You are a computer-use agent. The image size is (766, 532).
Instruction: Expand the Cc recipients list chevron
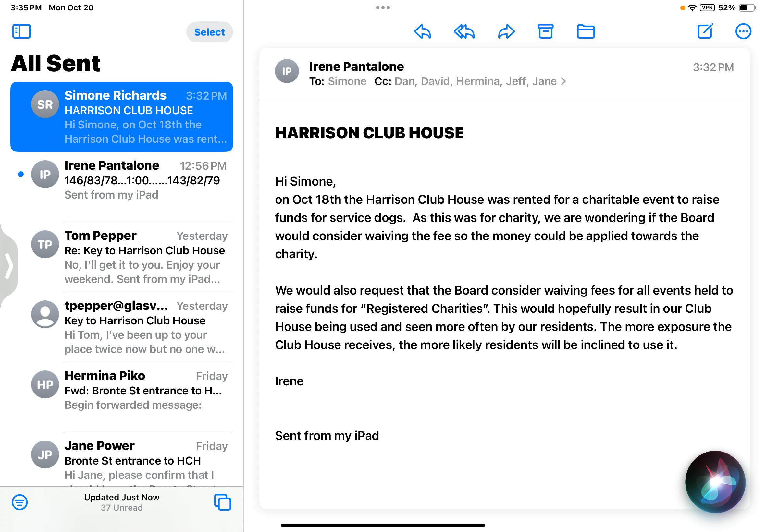563,81
